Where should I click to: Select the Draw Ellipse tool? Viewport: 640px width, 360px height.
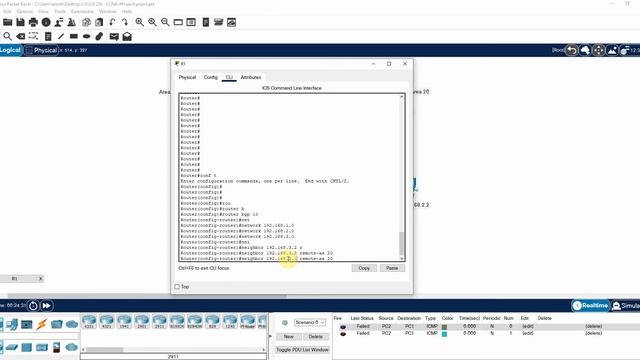[x=87, y=36]
